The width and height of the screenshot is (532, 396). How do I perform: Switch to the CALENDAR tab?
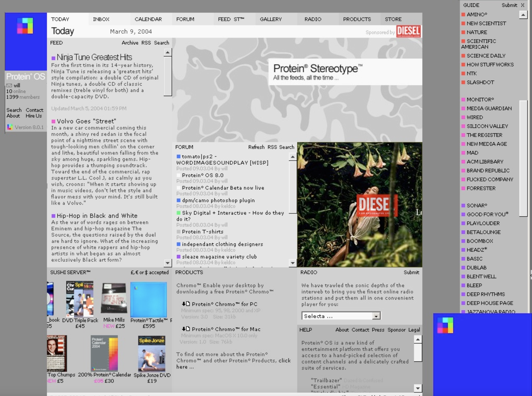(x=148, y=19)
